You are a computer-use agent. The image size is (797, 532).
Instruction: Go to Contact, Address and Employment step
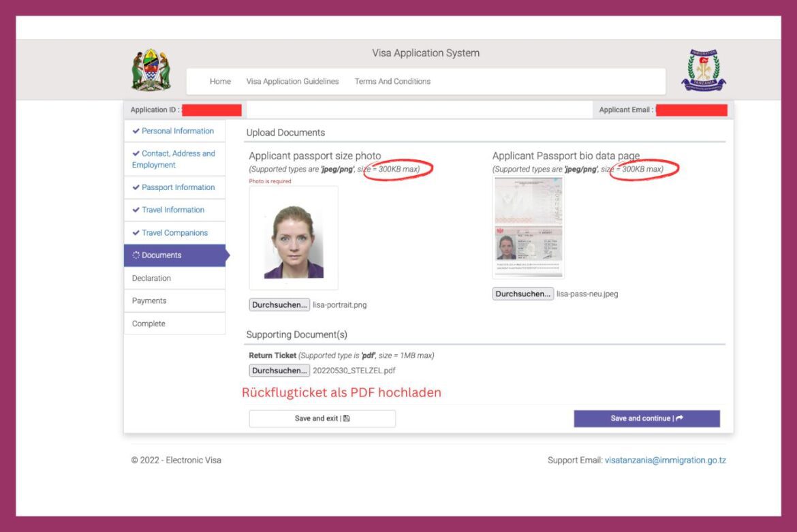pyautogui.click(x=174, y=159)
